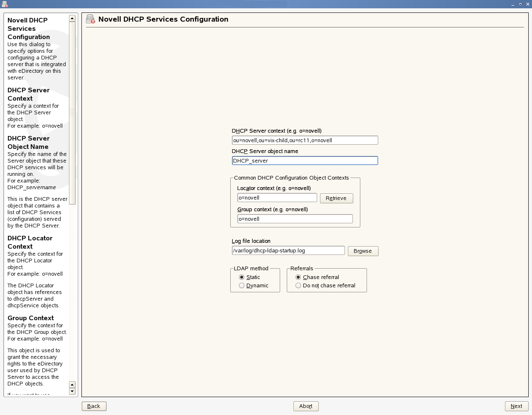
Task: Browse for the log file location
Action: tap(363, 251)
